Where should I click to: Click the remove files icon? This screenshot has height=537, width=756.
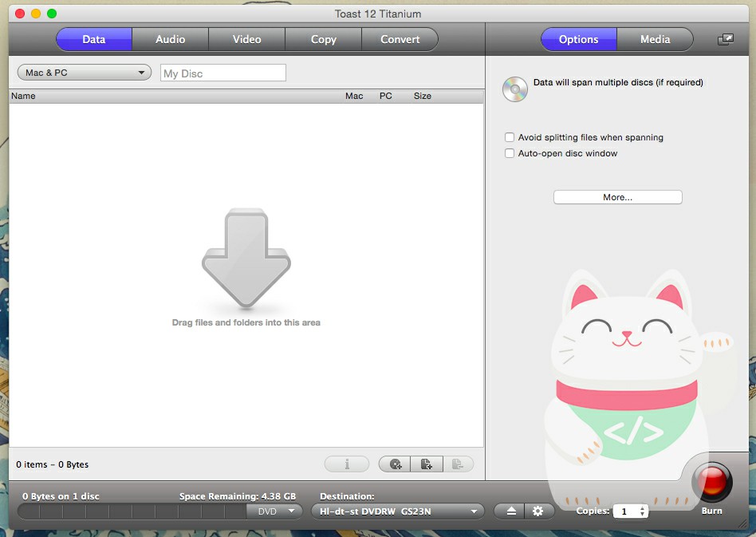[458, 464]
